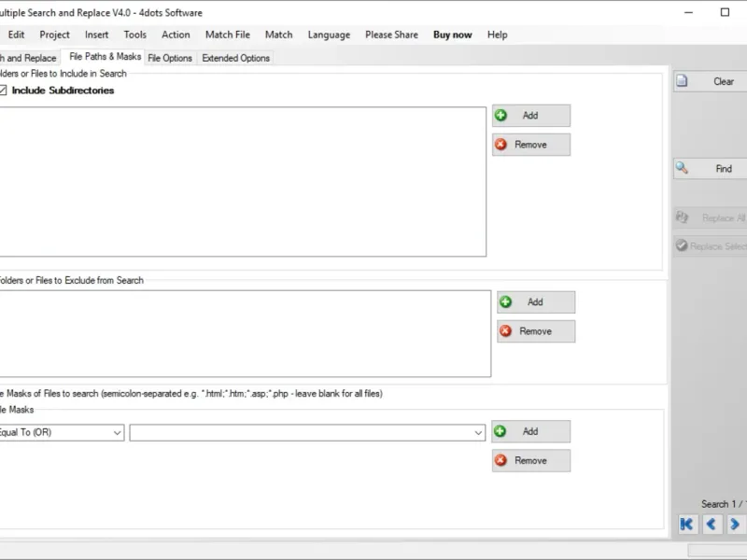Viewport: 747px width, 560px height.
Task: Open the Please Share menu
Action: coord(391,35)
